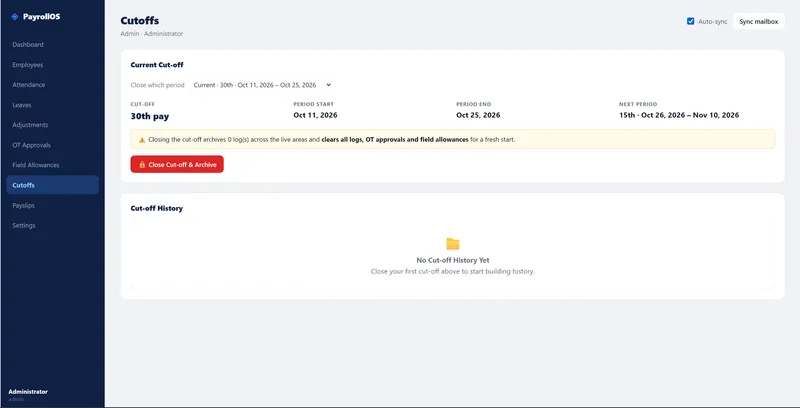800x408 pixels.
Task: Navigate to OT Approvals
Action: 52,145
